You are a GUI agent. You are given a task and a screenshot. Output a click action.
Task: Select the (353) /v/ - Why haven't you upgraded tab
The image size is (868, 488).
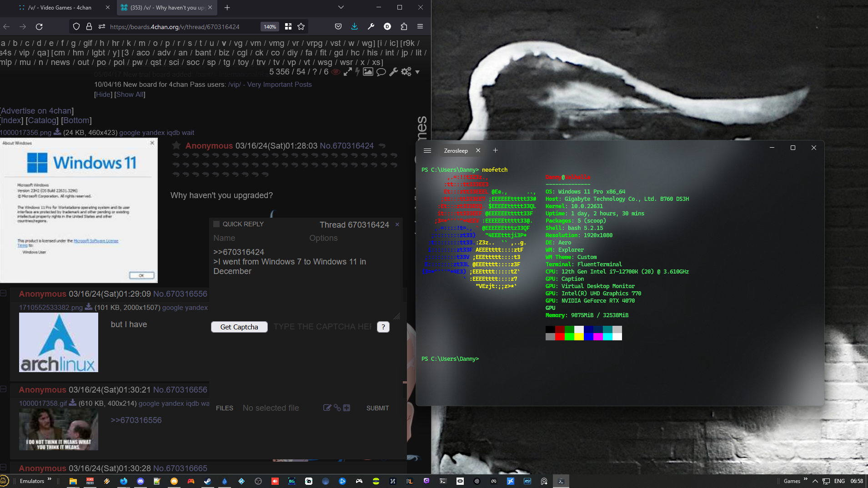[163, 8]
